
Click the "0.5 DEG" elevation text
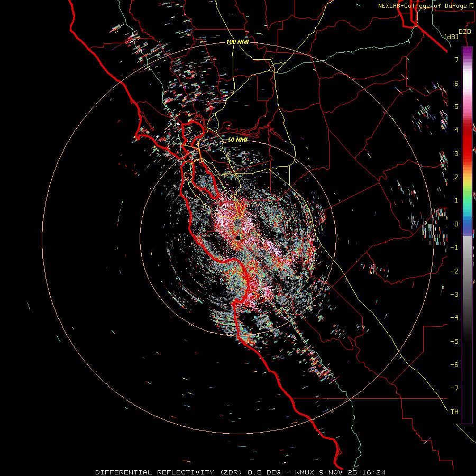tap(264, 472)
